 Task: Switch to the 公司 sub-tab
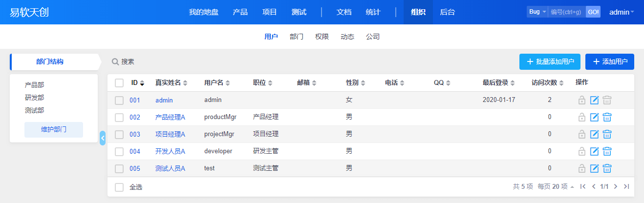click(x=373, y=37)
